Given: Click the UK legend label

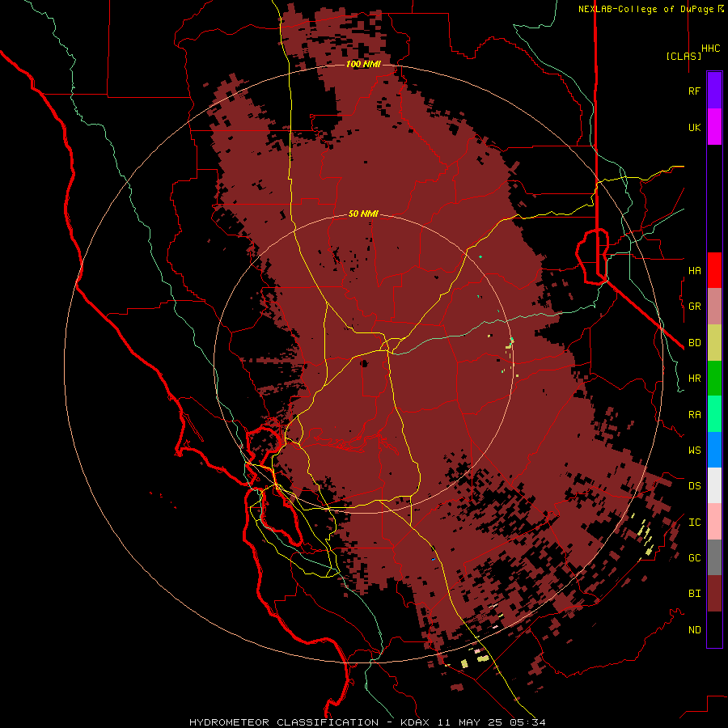Looking at the screenshot, I should click(x=694, y=127).
